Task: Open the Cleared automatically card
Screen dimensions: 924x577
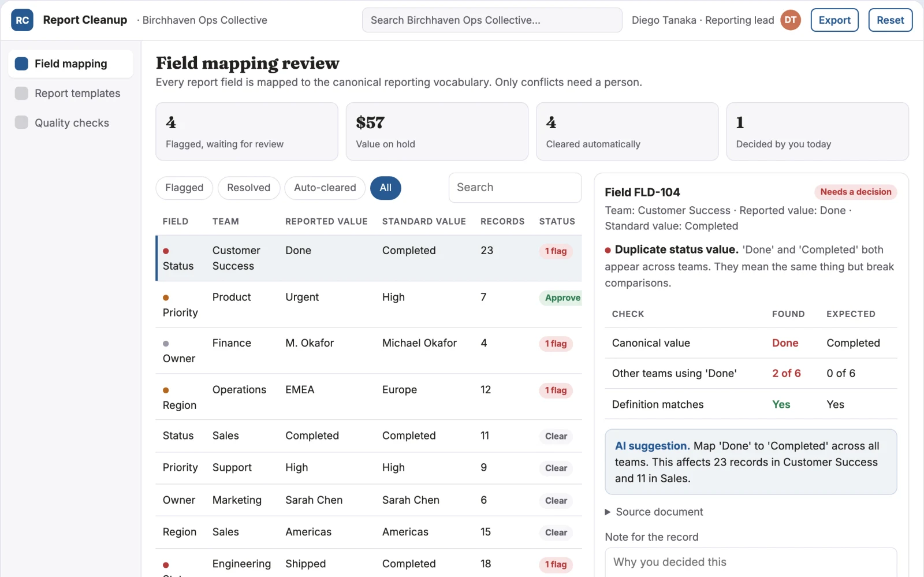Action: point(627,132)
